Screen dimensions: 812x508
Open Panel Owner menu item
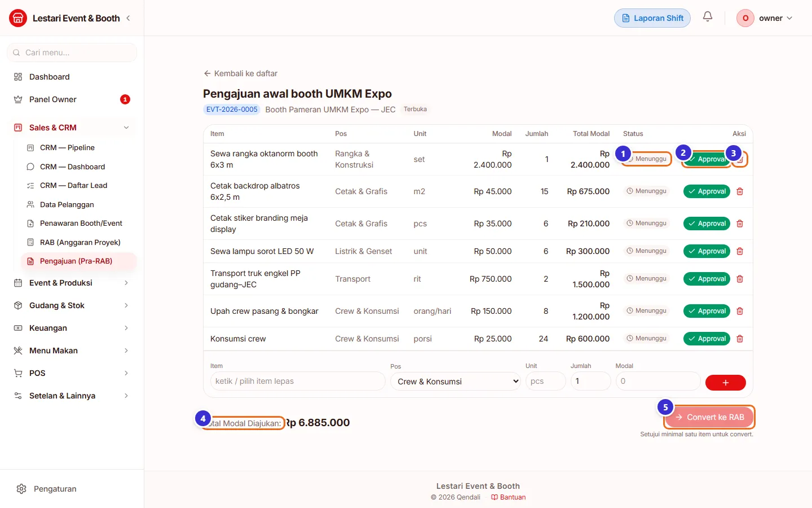pos(72,99)
